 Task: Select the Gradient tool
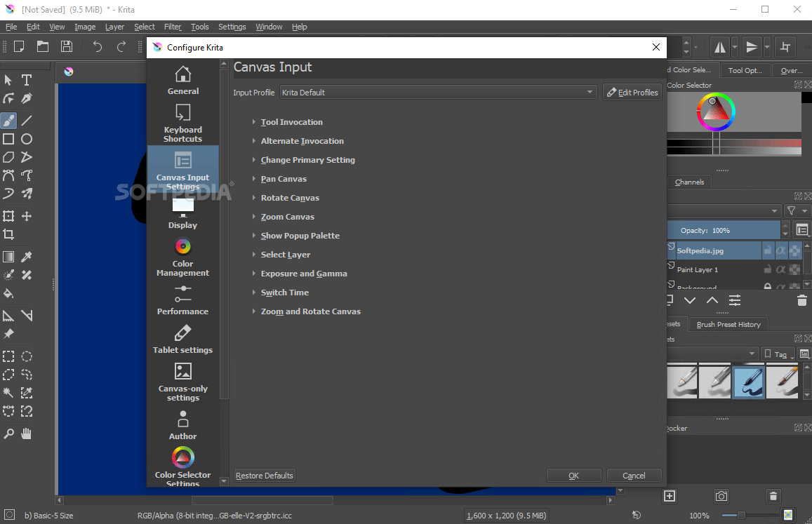9,256
